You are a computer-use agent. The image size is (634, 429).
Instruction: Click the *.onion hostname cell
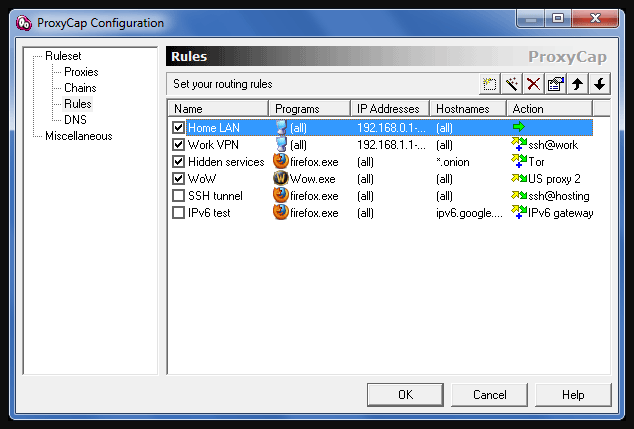click(452, 162)
